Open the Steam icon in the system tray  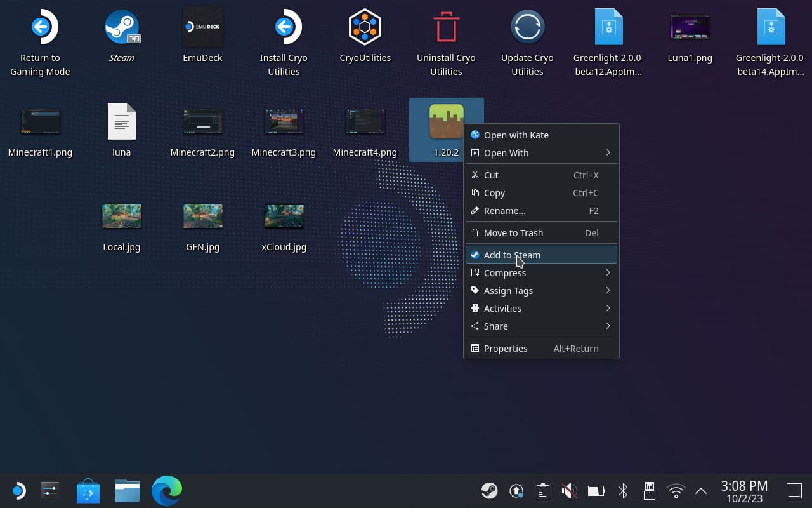click(x=489, y=490)
